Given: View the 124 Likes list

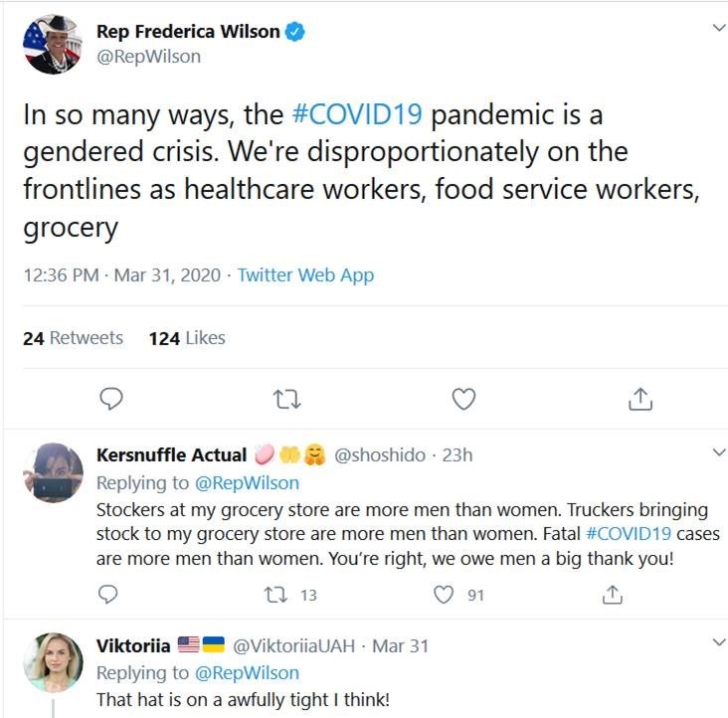Looking at the screenshot, I should point(187,338).
